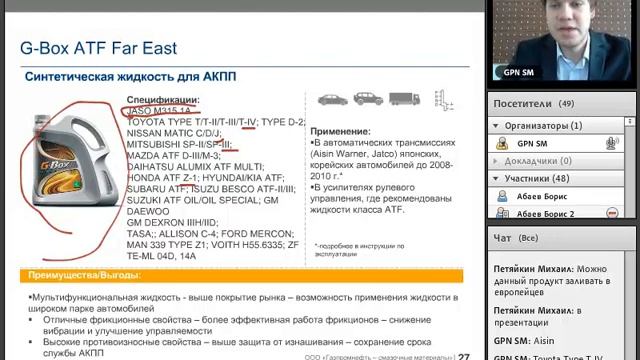
Task: Click the industrial equipment icon on slide
Action: point(444,100)
